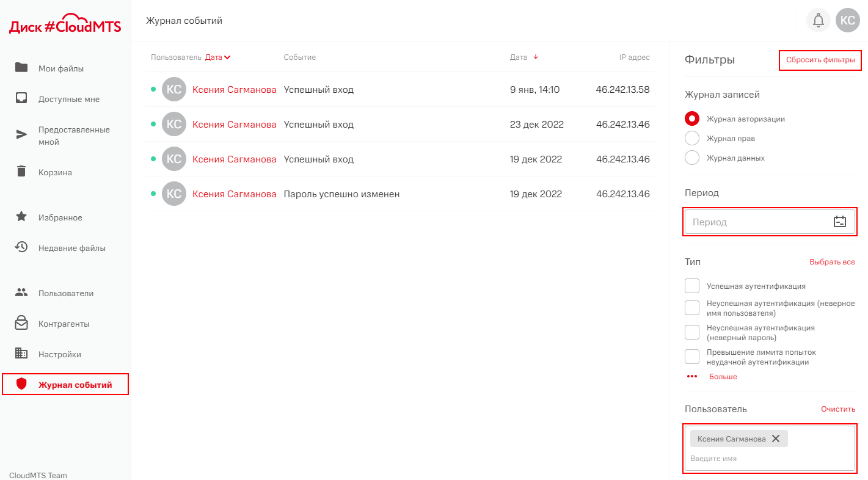868x480 pixels.
Task: Check the Успешная аутентификация checkbox
Action: pyautogui.click(x=692, y=286)
